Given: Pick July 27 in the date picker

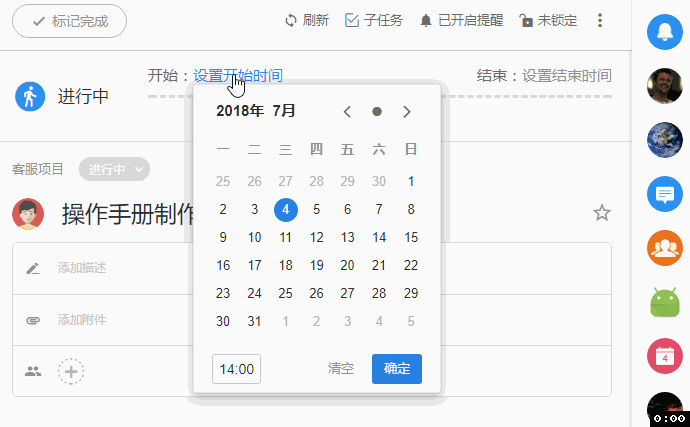Looking at the screenshot, I should 348,293.
